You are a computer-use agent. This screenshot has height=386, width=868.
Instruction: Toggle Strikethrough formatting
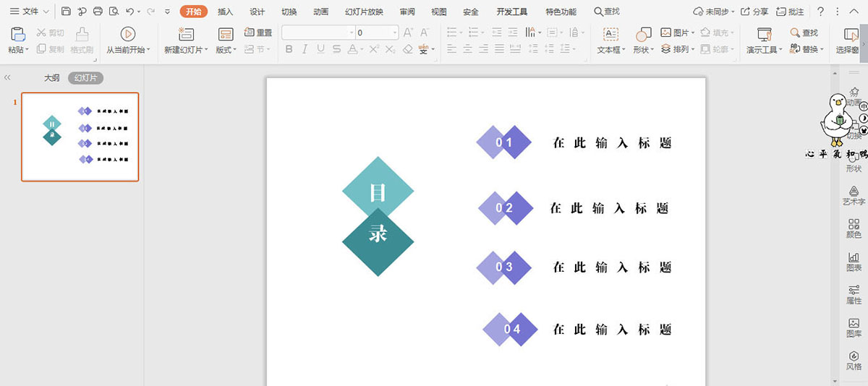click(337, 49)
